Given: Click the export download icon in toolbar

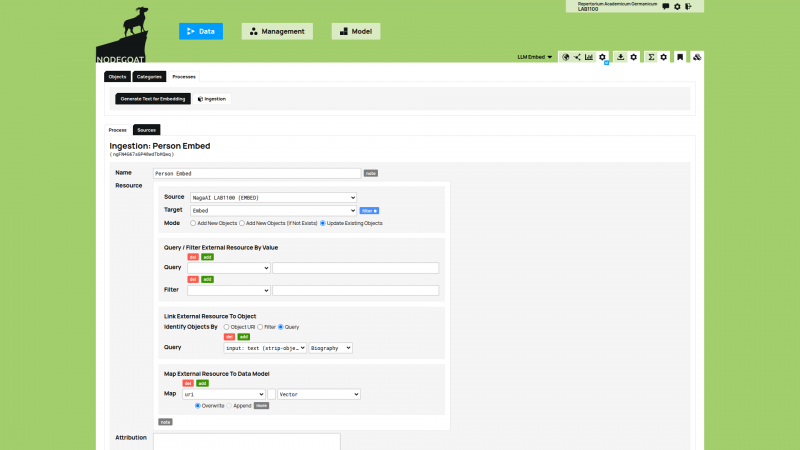Looking at the screenshot, I should [x=621, y=57].
